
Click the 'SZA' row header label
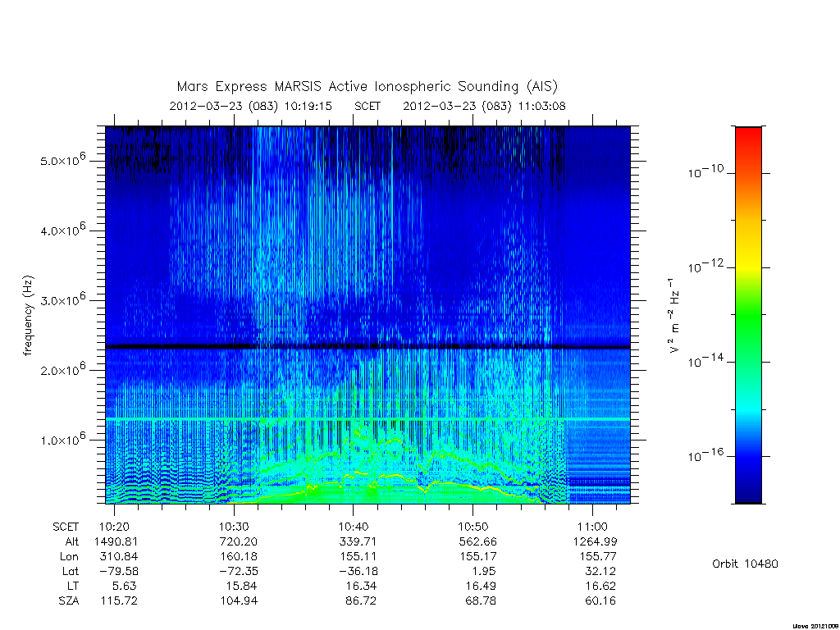(69, 600)
